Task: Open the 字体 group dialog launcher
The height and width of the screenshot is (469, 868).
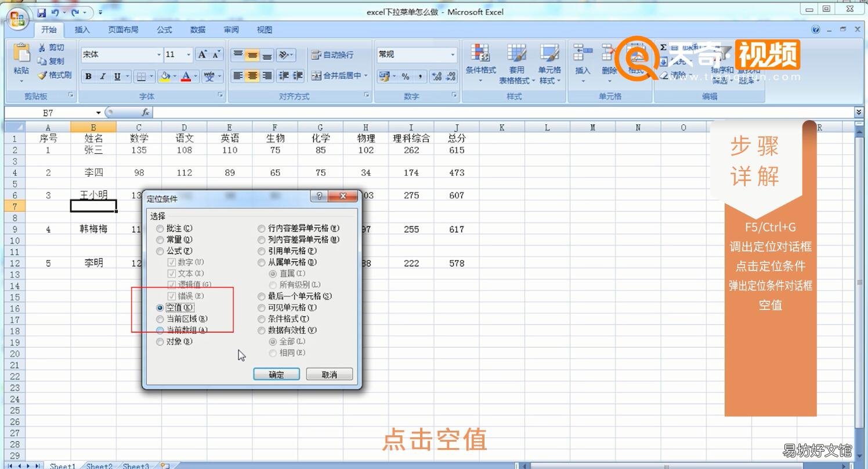Action: [x=220, y=95]
